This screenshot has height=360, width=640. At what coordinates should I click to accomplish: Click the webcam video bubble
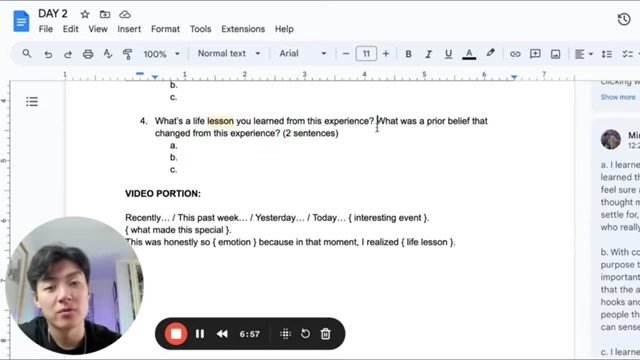(x=74, y=286)
